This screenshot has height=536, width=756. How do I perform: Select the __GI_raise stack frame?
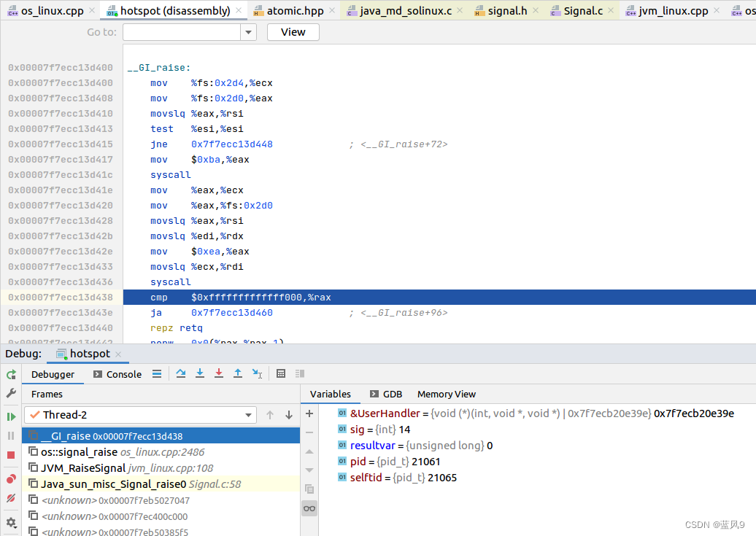[161, 436]
